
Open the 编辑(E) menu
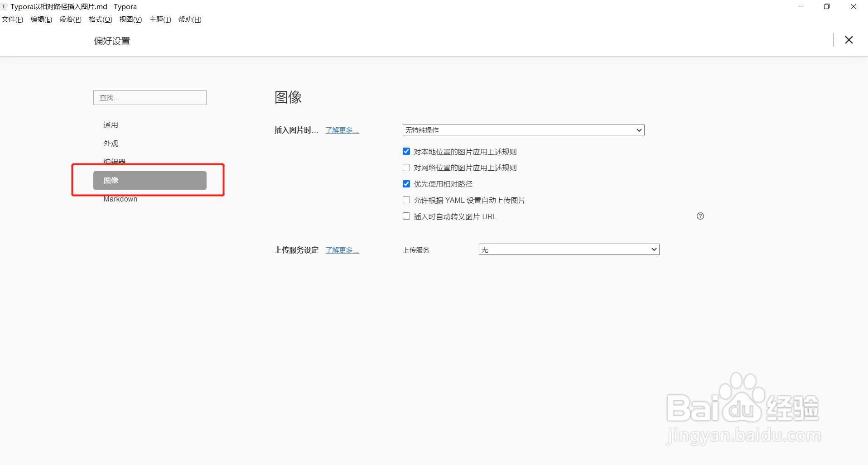(41, 19)
